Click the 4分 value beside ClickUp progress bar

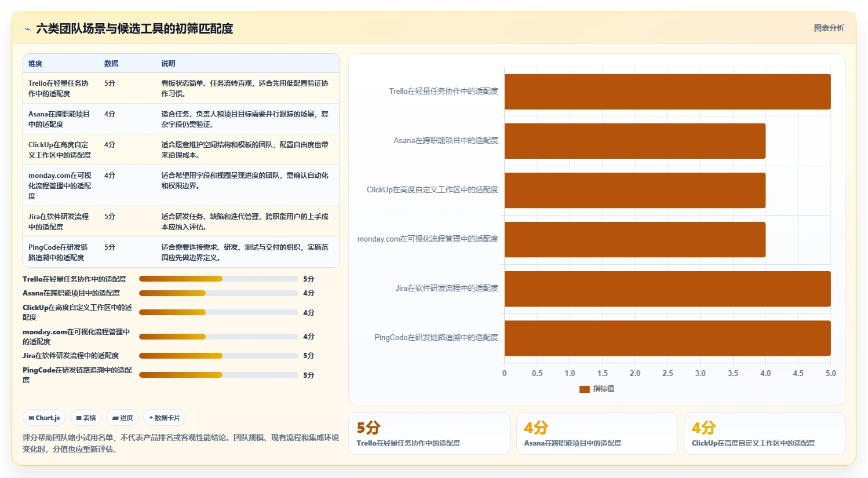tap(309, 313)
